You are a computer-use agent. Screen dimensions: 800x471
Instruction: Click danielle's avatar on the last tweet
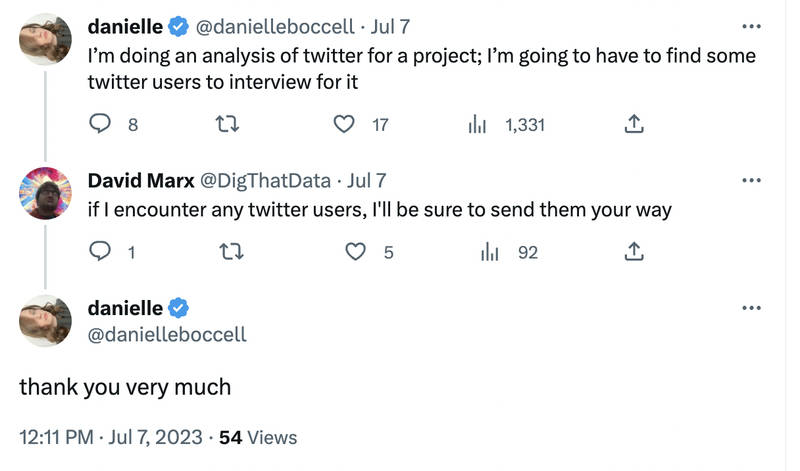pos(45,321)
